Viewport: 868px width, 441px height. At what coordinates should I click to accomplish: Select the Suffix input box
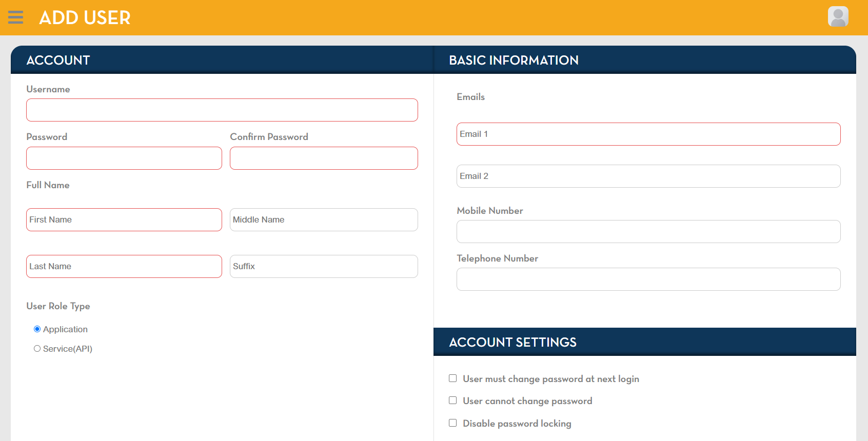pos(324,267)
